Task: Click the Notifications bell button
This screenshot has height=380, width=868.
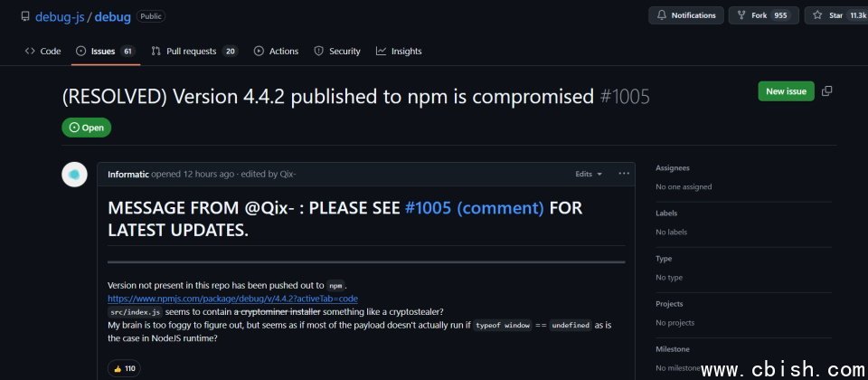Action: tap(686, 15)
